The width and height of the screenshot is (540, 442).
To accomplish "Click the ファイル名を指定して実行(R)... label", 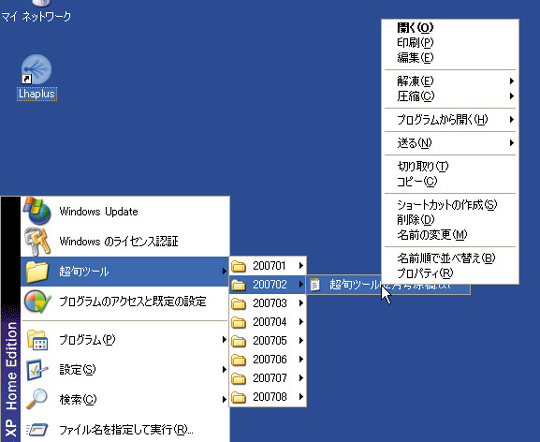I will (x=126, y=430).
